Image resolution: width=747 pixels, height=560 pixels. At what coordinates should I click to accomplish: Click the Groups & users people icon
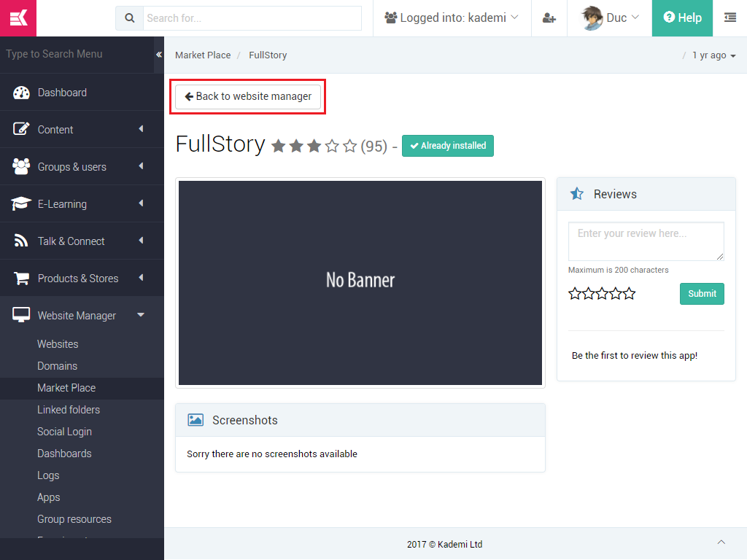[x=21, y=166]
